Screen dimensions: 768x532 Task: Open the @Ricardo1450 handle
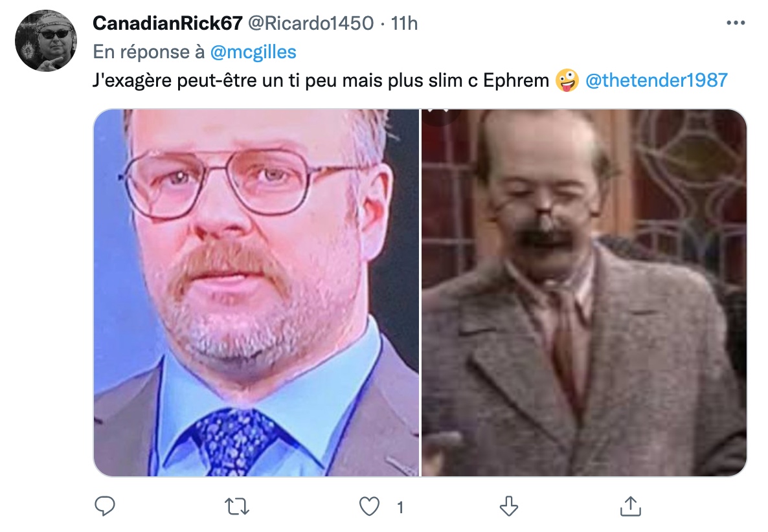click(311, 23)
